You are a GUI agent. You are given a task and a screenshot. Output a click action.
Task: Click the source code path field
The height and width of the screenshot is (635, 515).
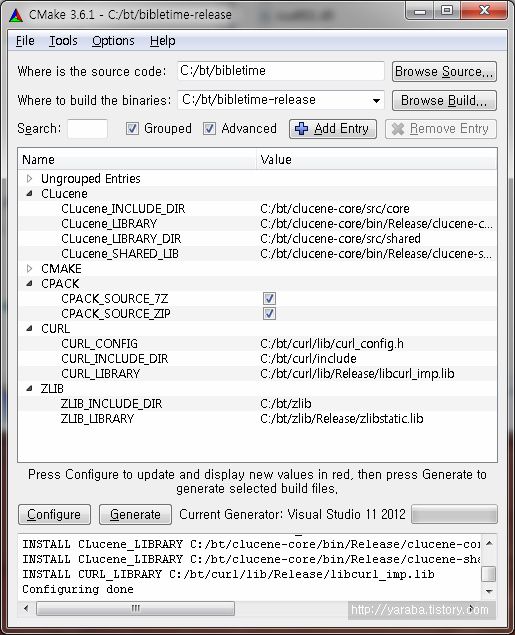click(281, 71)
